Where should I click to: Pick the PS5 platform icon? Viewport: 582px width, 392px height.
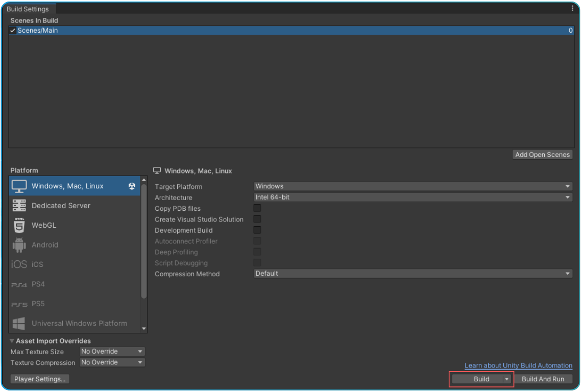click(19, 304)
